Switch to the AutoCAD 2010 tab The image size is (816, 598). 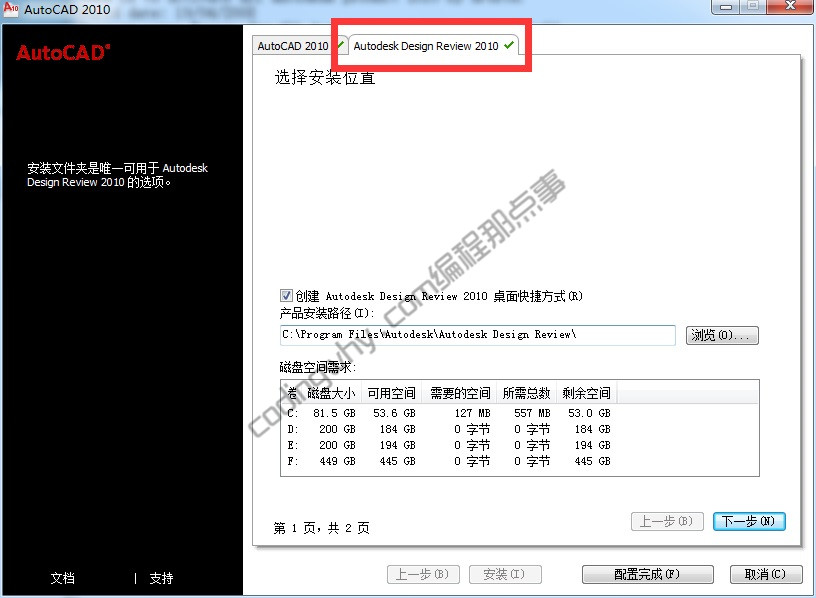[x=292, y=45]
